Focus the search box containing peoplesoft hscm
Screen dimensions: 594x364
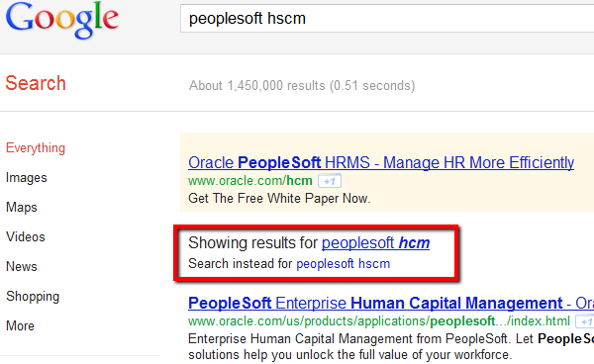coord(387,18)
